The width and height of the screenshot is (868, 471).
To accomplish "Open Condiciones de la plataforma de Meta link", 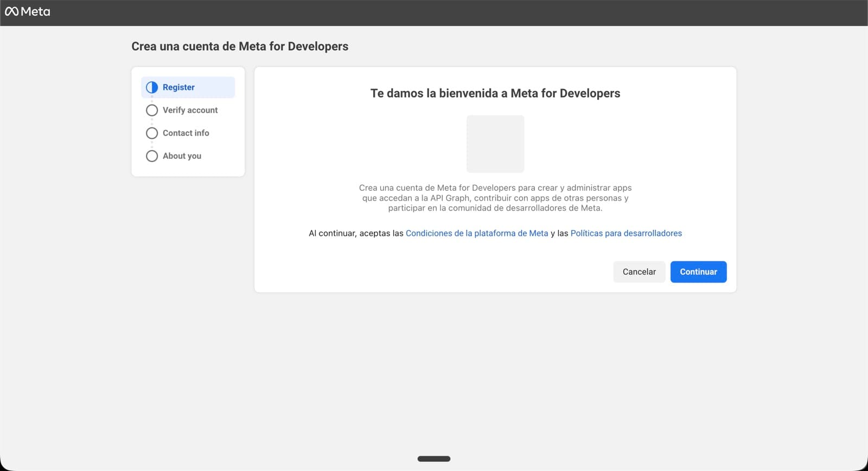I will pyautogui.click(x=477, y=233).
